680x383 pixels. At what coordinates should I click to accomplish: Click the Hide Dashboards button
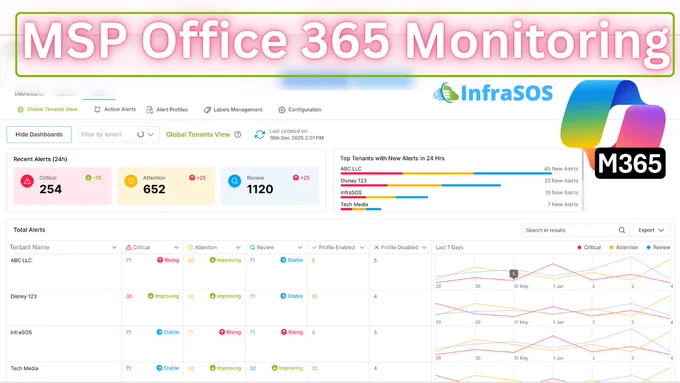click(39, 134)
